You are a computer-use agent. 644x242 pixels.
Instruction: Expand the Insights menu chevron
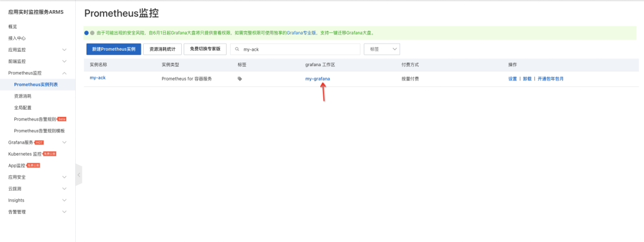[x=64, y=200]
